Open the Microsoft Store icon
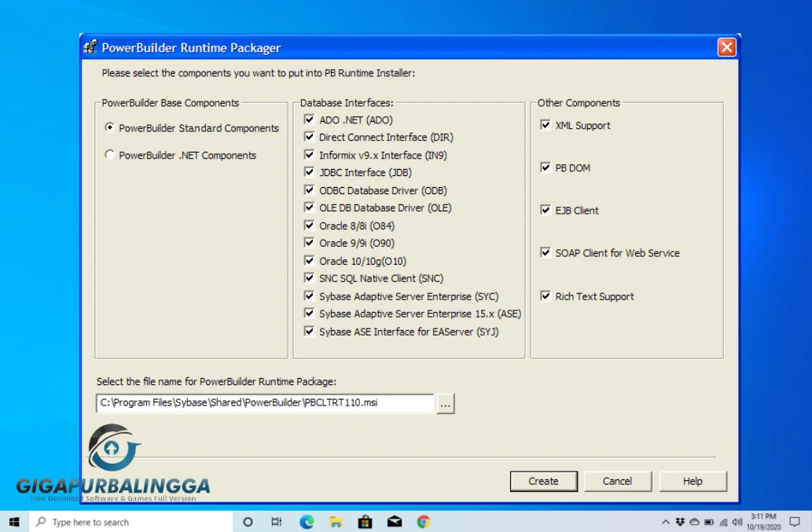This screenshot has height=532, width=812. (x=365, y=521)
